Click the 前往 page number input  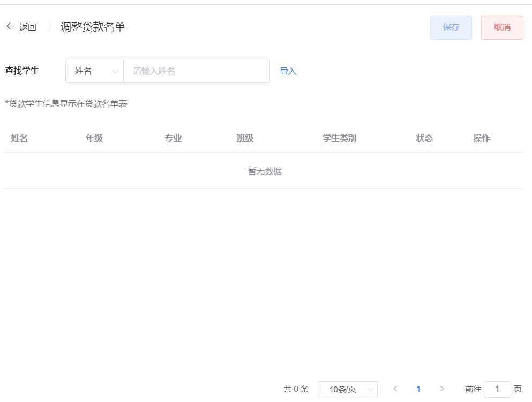(x=496, y=389)
